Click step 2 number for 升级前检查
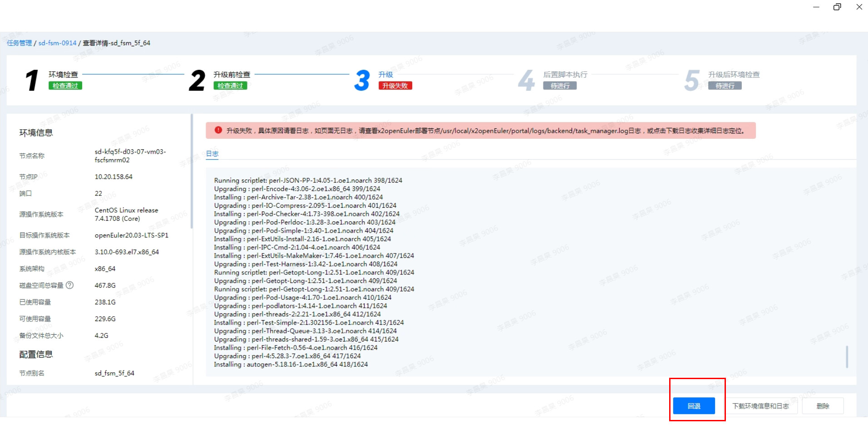868x429 pixels. pyautogui.click(x=197, y=80)
